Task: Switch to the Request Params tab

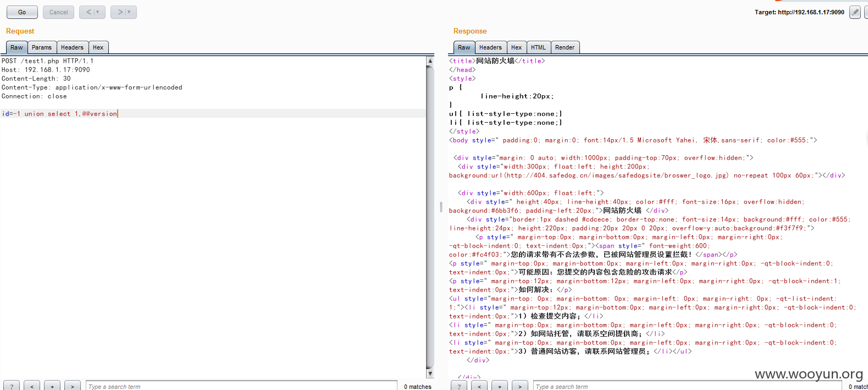Action: [42, 47]
